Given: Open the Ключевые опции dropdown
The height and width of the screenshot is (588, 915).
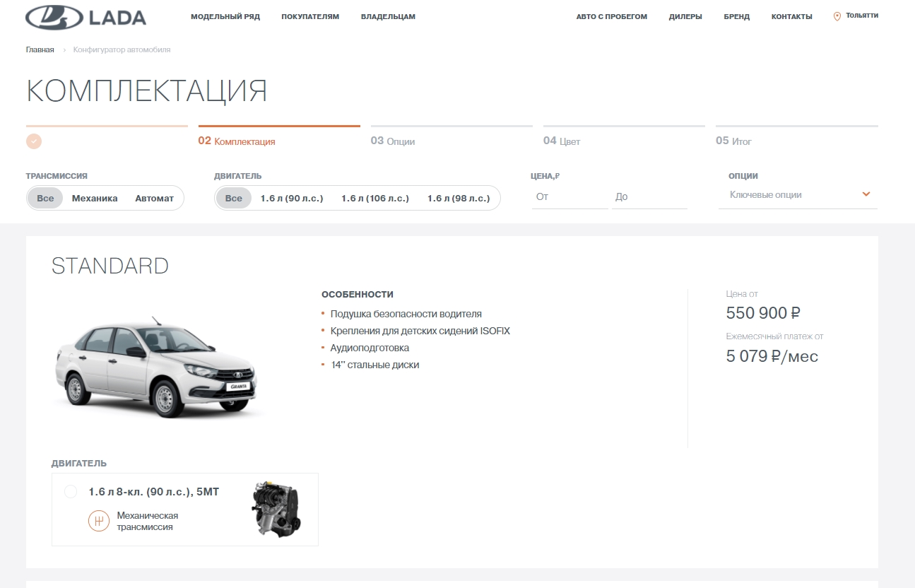Looking at the screenshot, I should [x=798, y=195].
